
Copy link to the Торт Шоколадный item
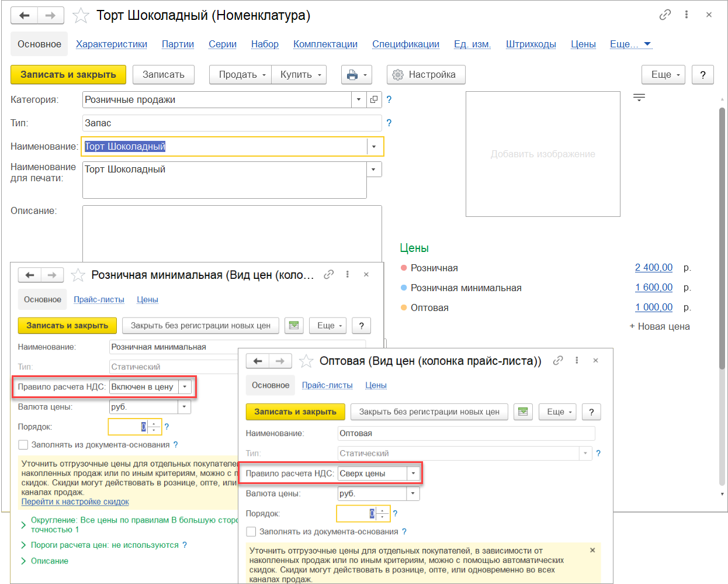(665, 15)
